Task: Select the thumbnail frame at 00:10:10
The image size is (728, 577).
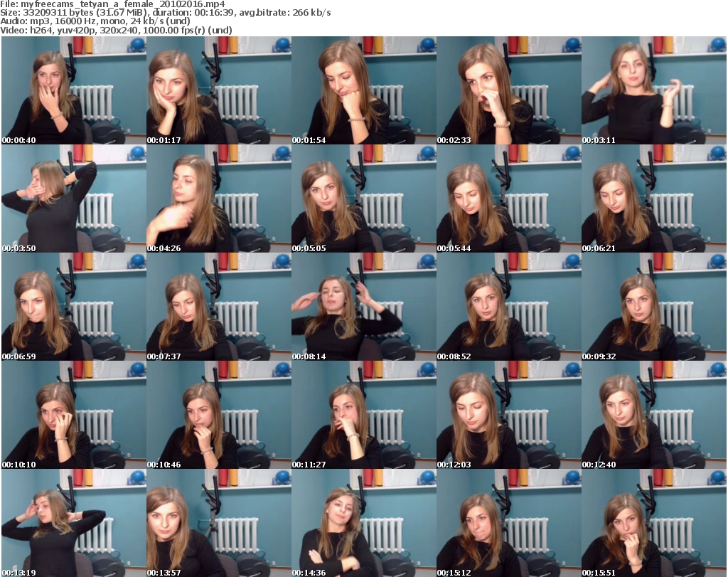Action: point(74,415)
